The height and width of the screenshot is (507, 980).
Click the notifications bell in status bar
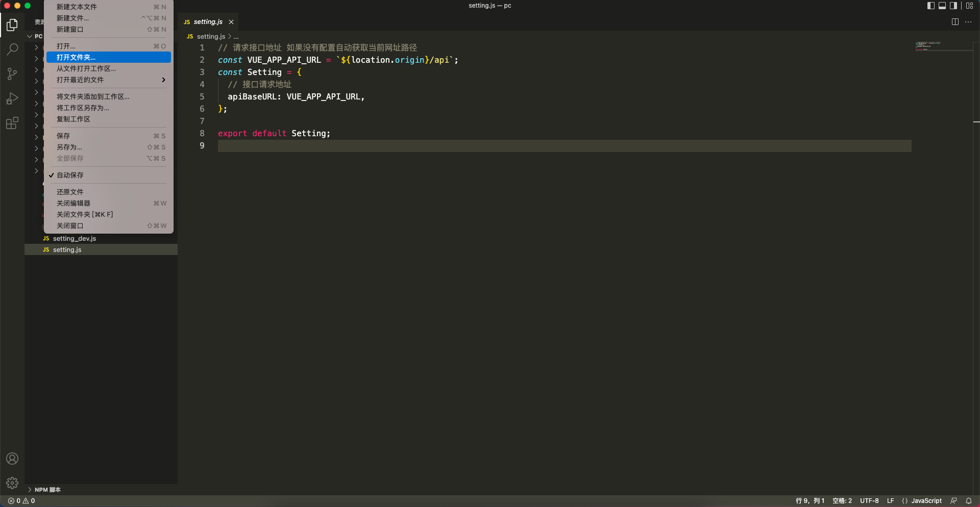point(969,501)
